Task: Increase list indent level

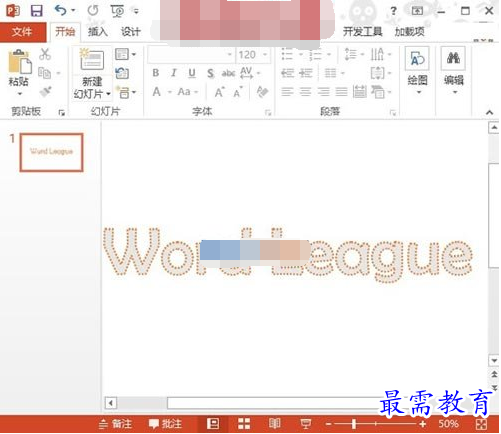Action: pos(306,73)
